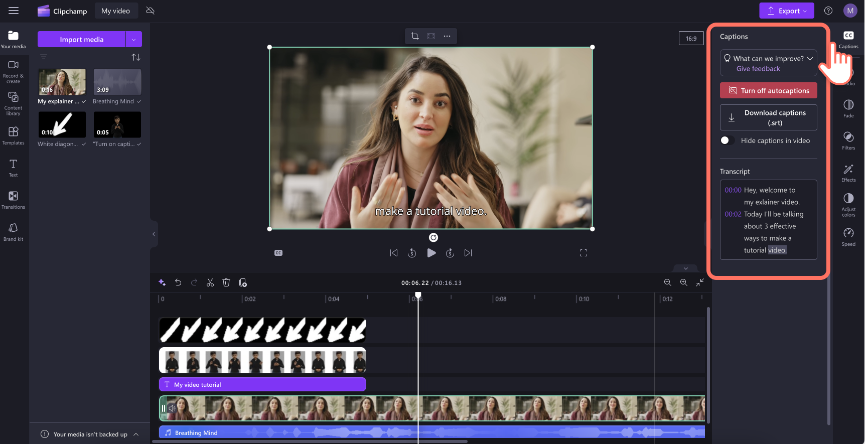Open the help question mark icon
Viewport: 868px width, 444px height.
(828, 11)
